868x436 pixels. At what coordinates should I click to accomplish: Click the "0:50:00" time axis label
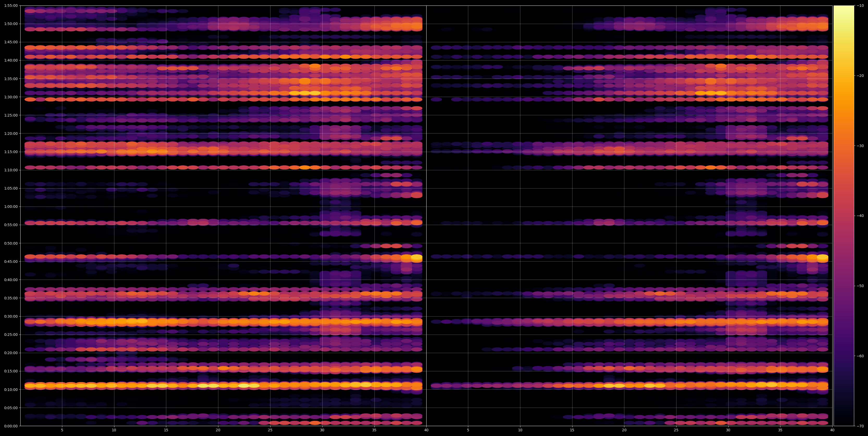[x=11, y=243]
